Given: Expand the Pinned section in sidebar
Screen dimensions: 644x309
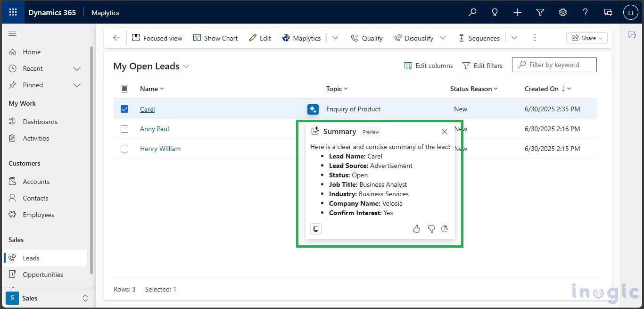Looking at the screenshot, I should tap(77, 85).
